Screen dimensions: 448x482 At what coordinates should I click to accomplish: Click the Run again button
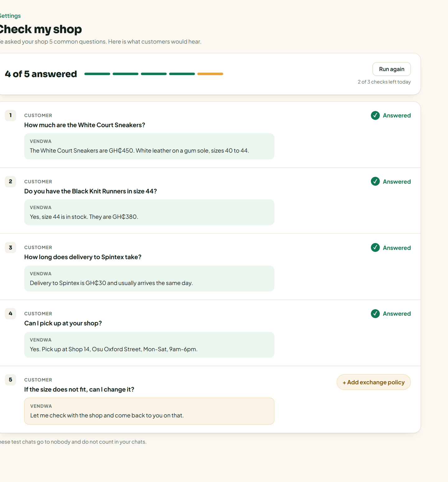coord(391,69)
